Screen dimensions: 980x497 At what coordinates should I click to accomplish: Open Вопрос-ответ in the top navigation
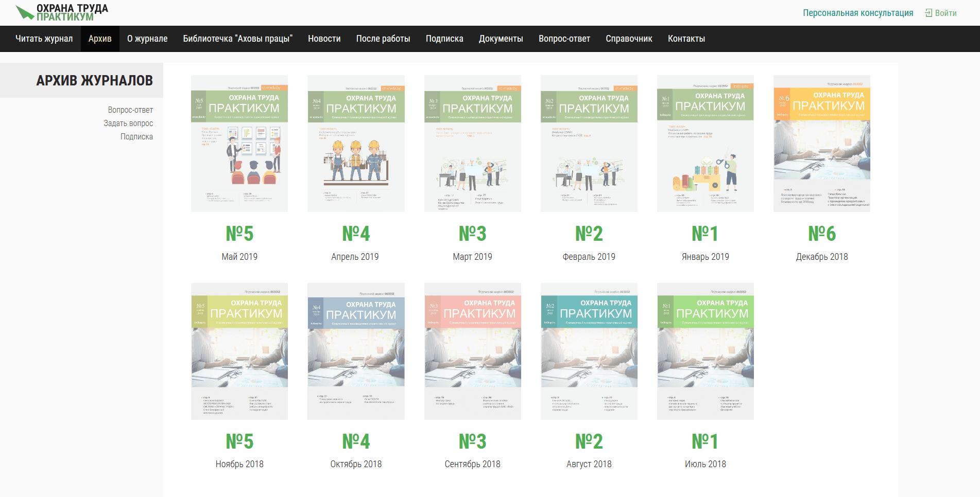point(564,39)
